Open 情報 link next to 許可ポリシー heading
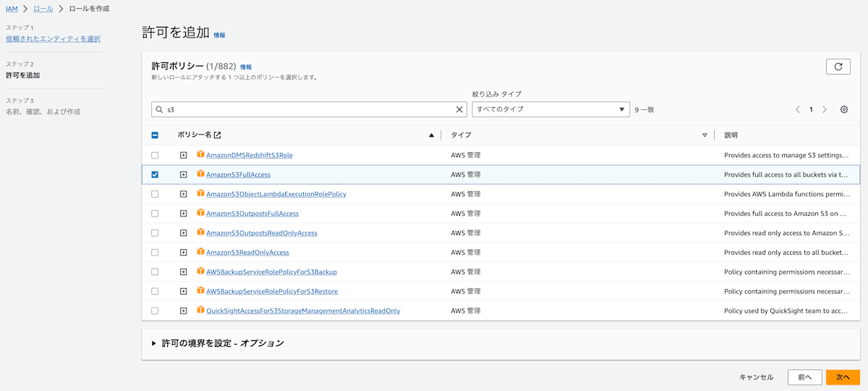This screenshot has width=868, height=391. pos(246,67)
